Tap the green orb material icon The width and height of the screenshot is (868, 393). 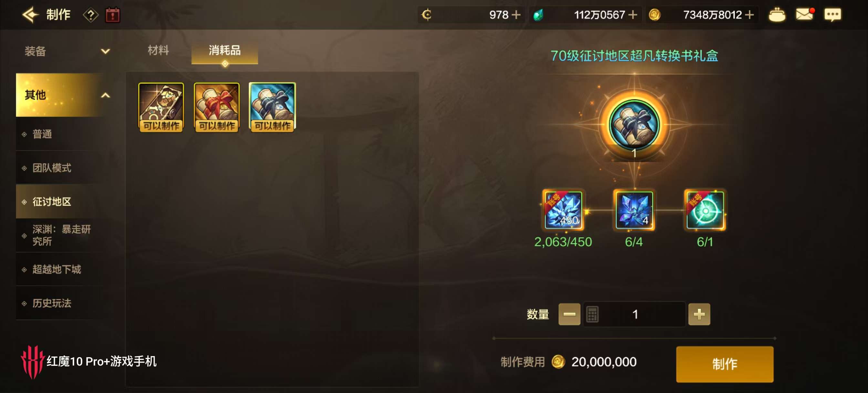point(705,210)
